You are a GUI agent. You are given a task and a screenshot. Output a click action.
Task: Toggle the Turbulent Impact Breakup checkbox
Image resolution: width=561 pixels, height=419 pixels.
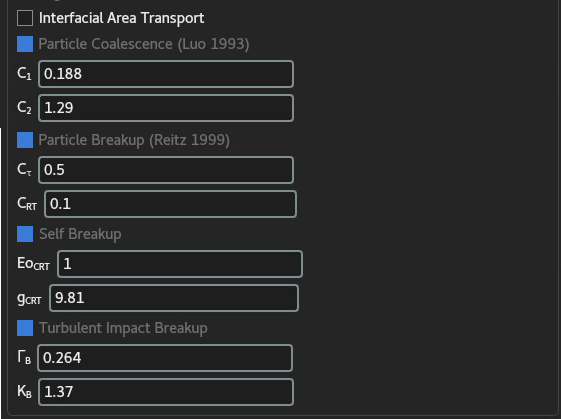(25, 328)
